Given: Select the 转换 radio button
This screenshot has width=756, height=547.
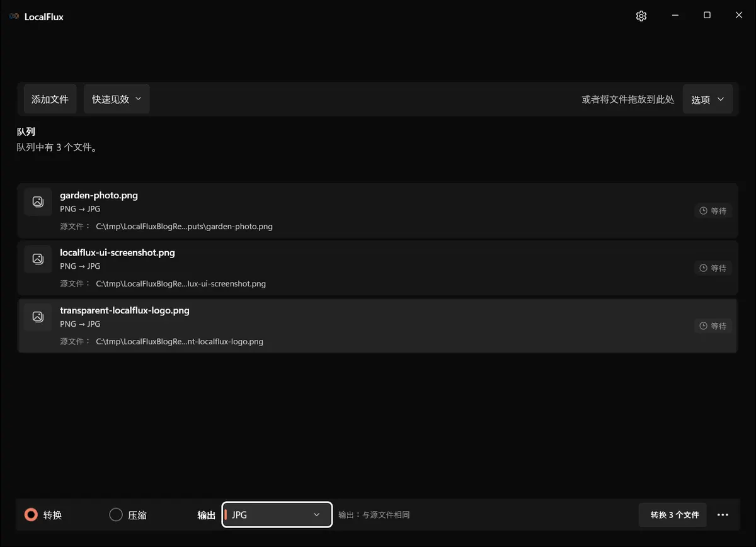Looking at the screenshot, I should [31, 515].
